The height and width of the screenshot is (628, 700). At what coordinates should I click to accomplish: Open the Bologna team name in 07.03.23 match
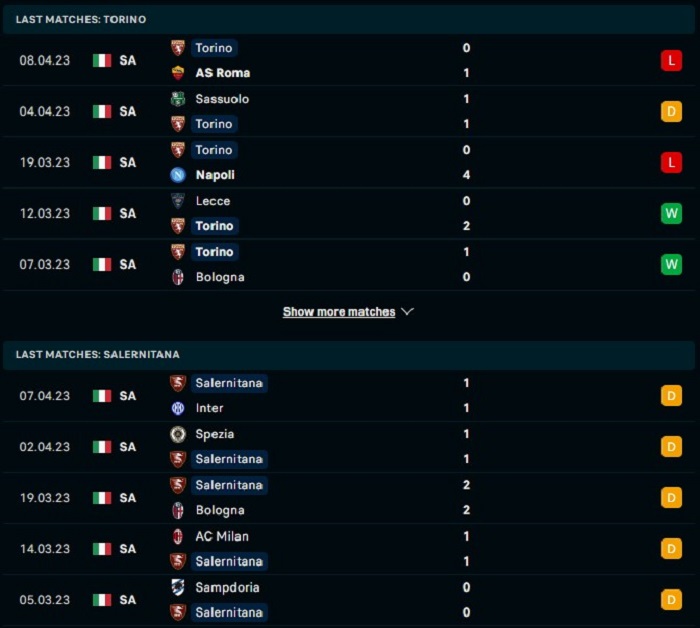click(220, 277)
